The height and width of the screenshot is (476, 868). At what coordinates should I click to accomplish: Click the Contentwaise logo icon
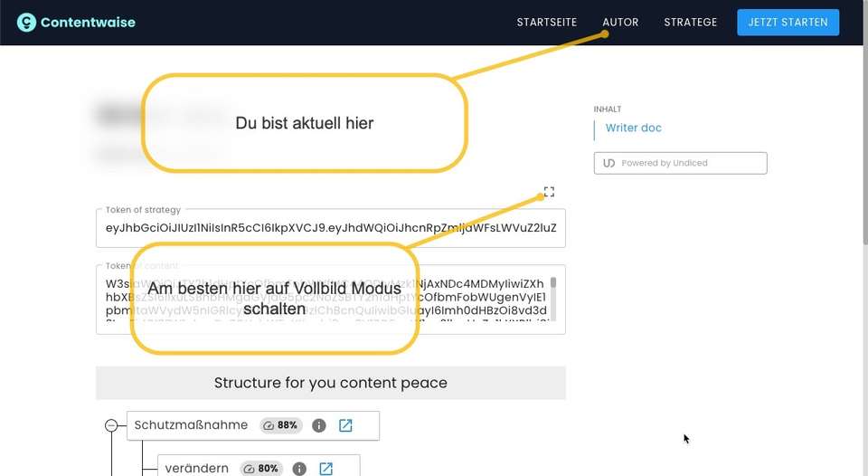(27, 23)
